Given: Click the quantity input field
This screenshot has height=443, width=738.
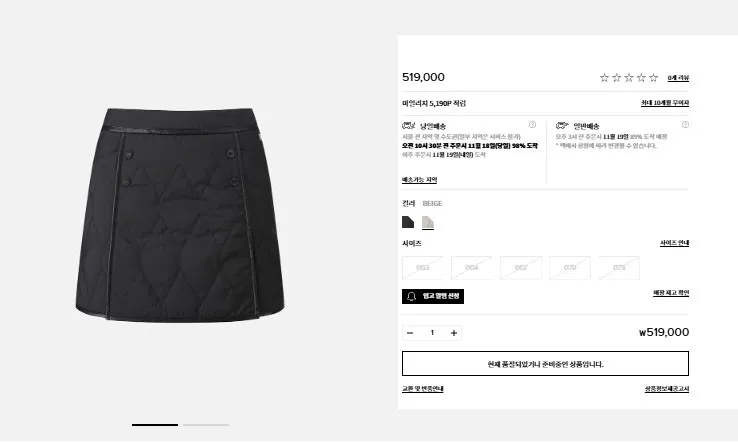Looking at the screenshot, I should coord(432,333).
